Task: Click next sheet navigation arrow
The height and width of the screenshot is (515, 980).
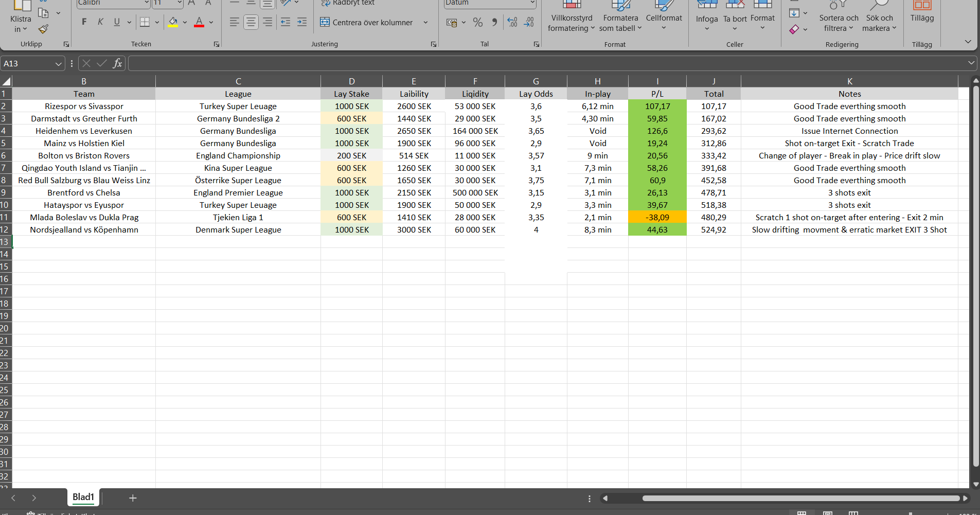Action: pos(34,498)
